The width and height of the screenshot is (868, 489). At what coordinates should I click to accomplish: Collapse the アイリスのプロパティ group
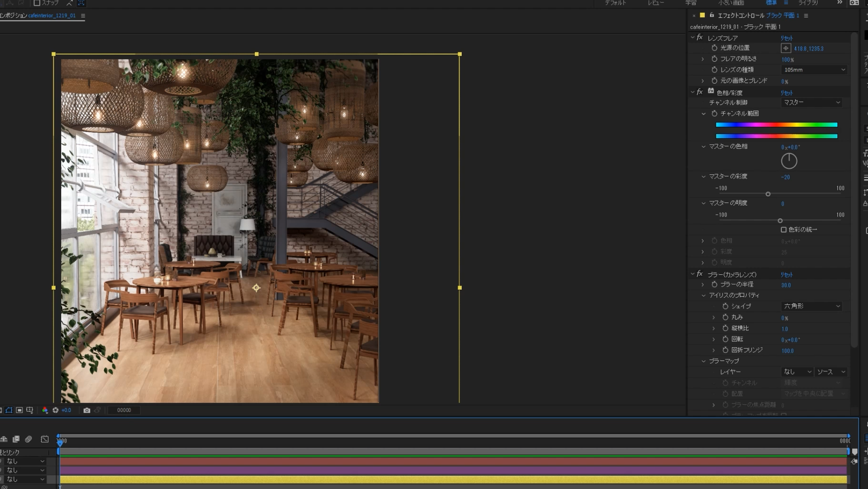coord(703,295)
